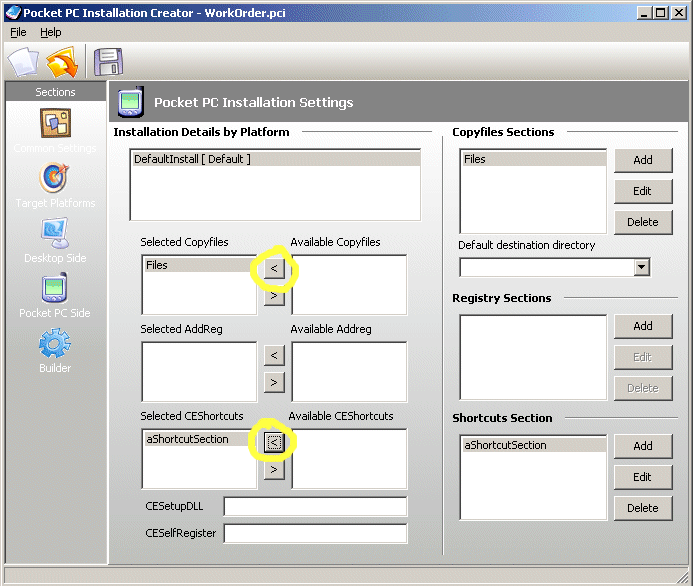The height and width of the screenshot is (586, 693).
Task: Open the File menu
Action: pos(18,32)
